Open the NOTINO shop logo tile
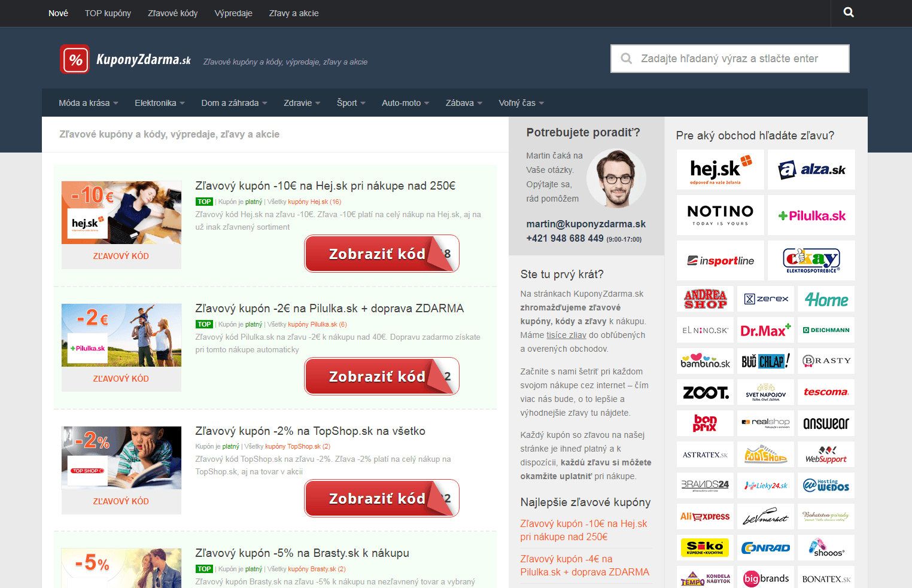The width and height of the screenshot is (912, 588). tap(721, 215)
